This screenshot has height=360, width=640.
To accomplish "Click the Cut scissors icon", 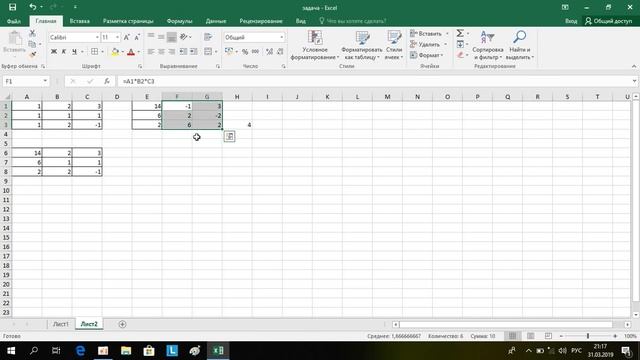I will (32, 33).
